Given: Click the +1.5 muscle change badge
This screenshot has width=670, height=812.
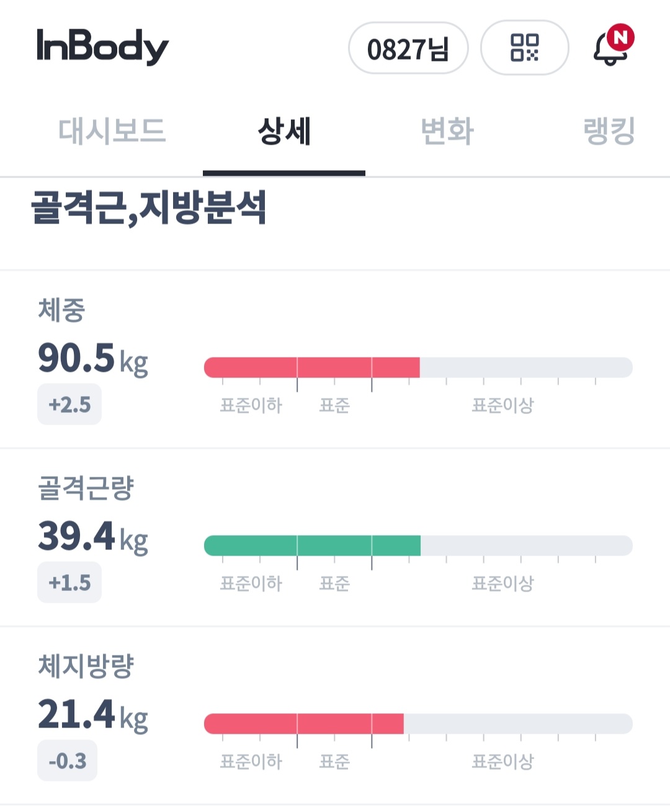Looking at the screenshot, I should tap(69, 583).
